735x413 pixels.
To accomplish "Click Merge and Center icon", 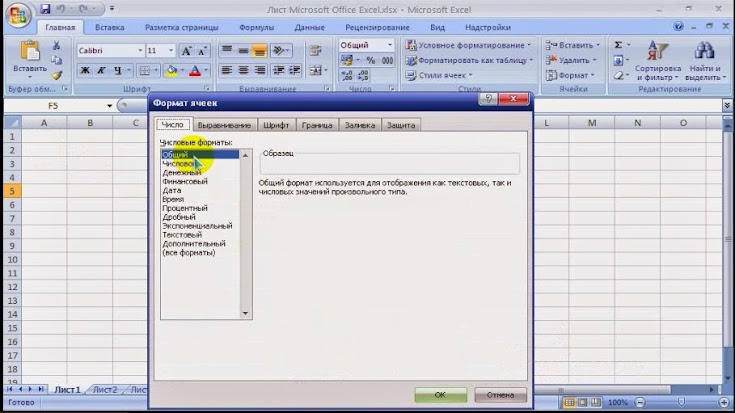I will (316, 70).
